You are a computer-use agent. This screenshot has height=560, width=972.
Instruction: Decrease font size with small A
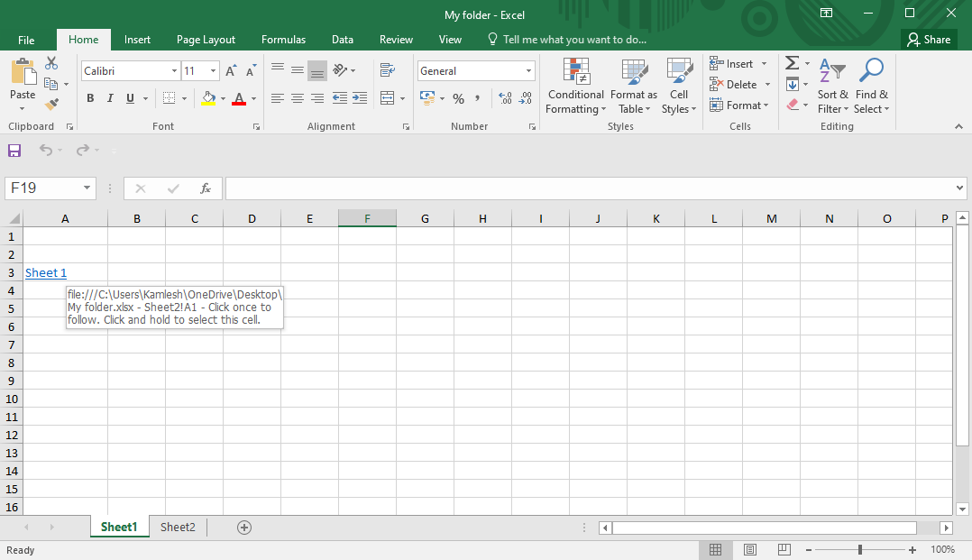251,70
